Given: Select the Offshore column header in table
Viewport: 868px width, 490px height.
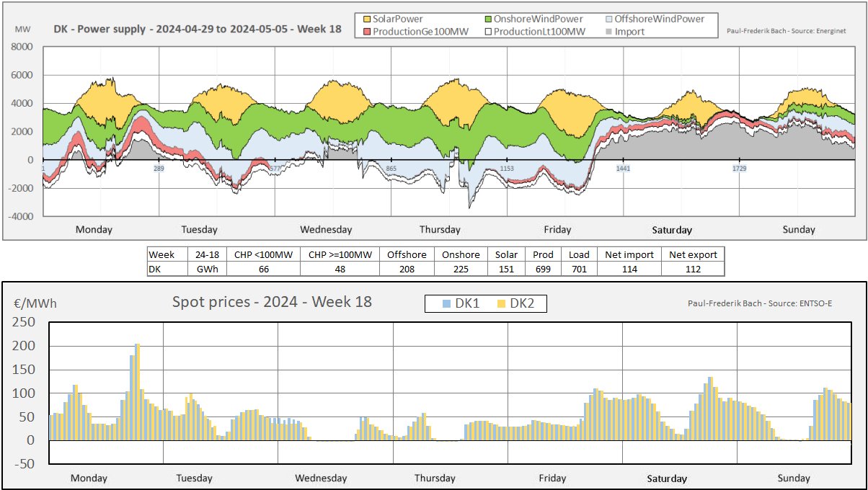Looking at the screenshot, I should (x=407, y=254).
